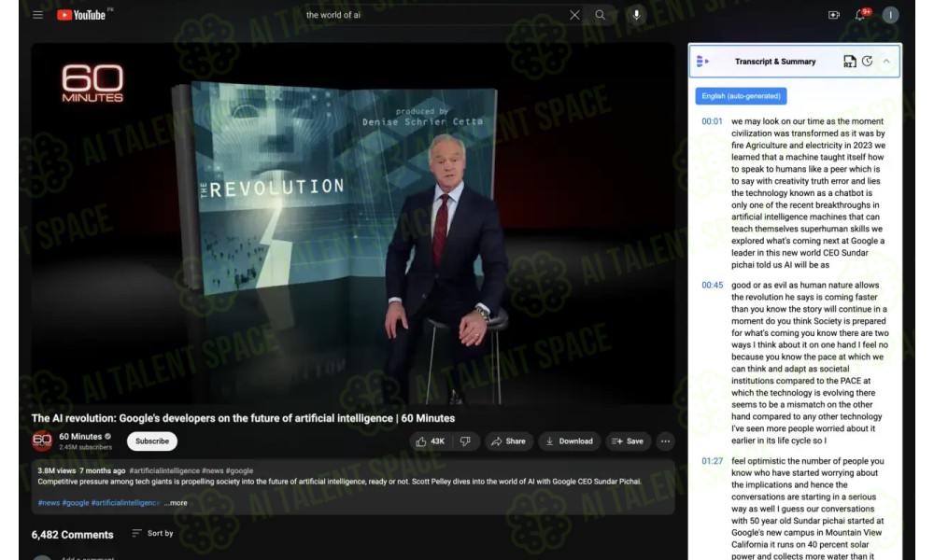Click the video title text
The width and height of the screenshot is (934, 560).
pos(243,418)
